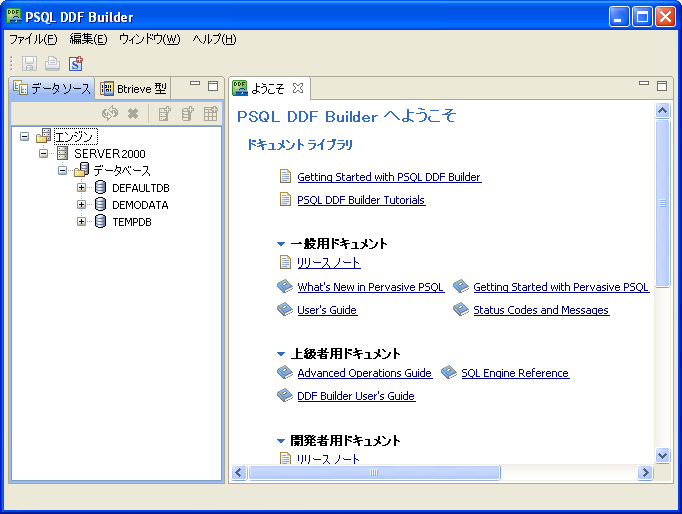This screenshot has width=682, height=514.
Task: Select the TEMPDB database in tree
Action: point(131,222)
